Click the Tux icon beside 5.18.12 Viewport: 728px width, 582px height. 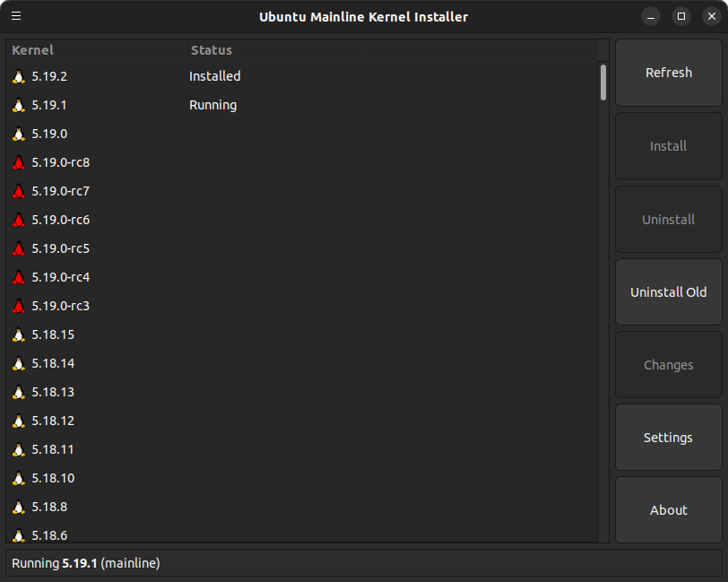pos(19,421)
